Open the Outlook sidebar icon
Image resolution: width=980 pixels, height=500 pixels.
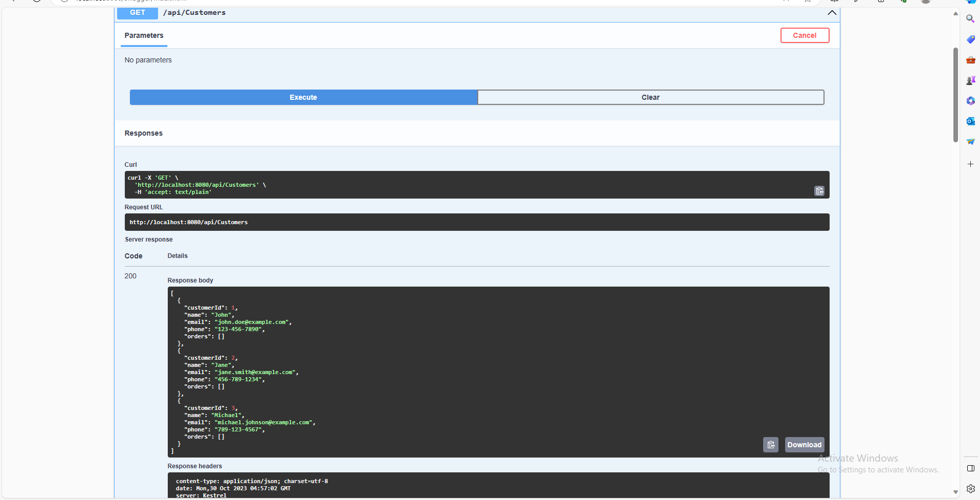[970, 121]
